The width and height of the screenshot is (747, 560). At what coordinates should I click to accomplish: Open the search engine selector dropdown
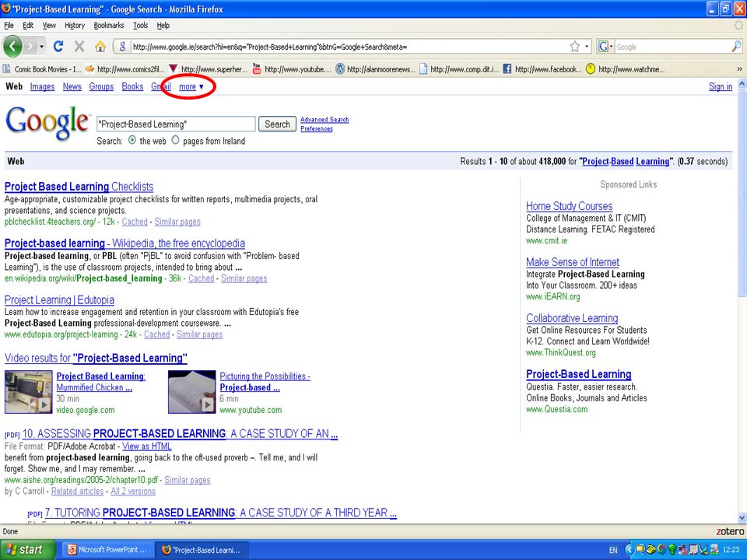point(605,46)
